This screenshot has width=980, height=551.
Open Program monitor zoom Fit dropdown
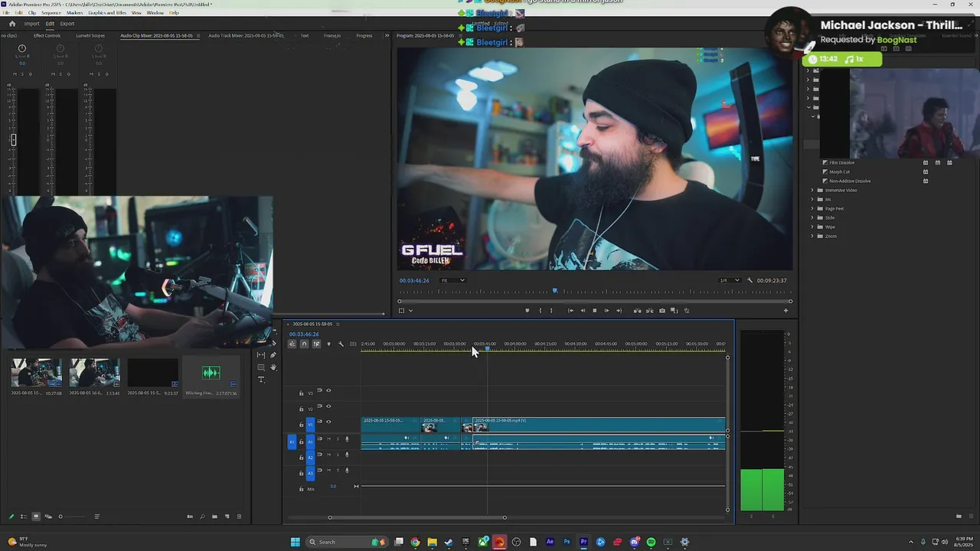[x=452, y=280]
